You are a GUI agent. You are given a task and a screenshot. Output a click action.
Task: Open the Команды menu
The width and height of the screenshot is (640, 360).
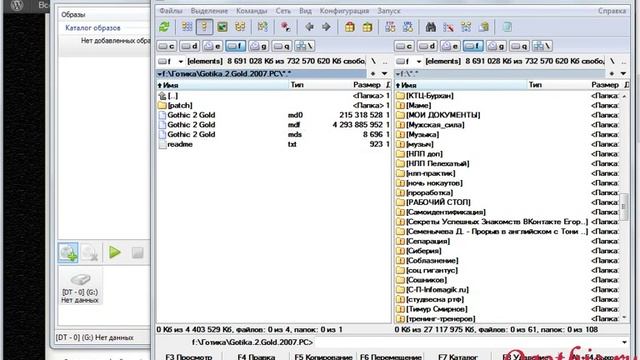[x=251, y=11]
